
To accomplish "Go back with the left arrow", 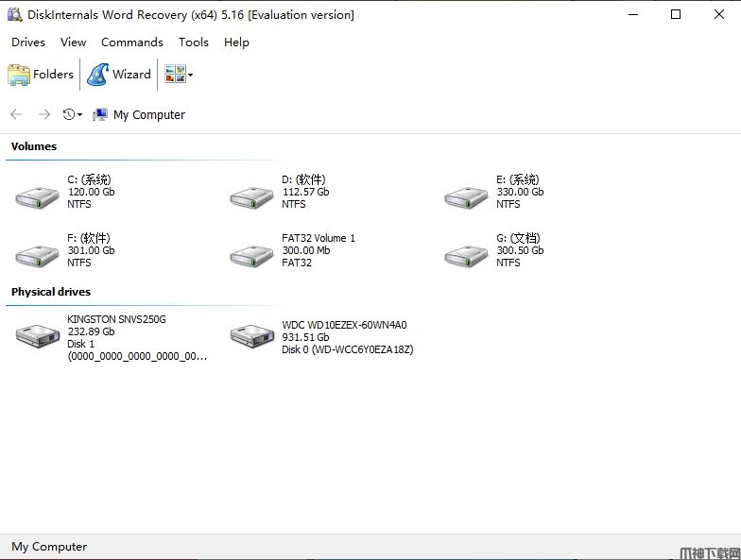I will [16, 114].
